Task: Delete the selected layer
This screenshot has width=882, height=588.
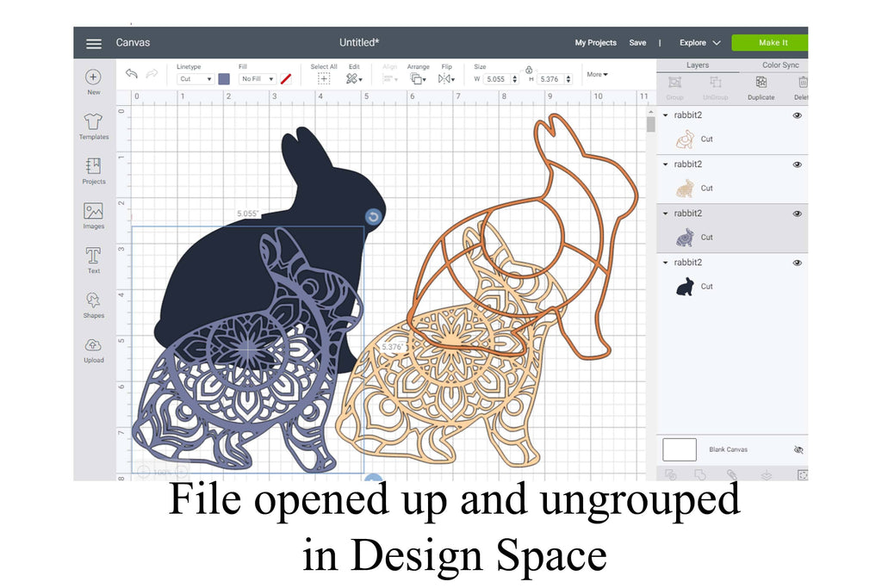Action: (x=803, y=83)
